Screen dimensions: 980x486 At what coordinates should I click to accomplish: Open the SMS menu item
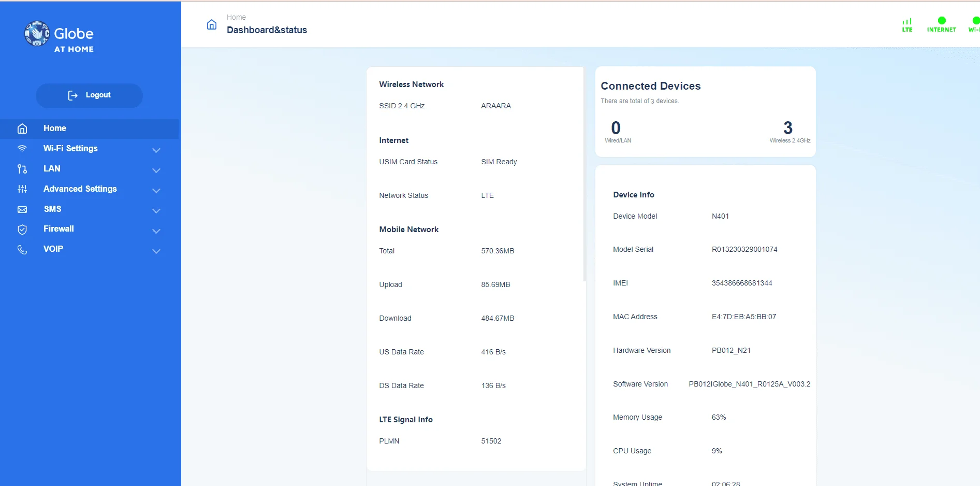52,209
